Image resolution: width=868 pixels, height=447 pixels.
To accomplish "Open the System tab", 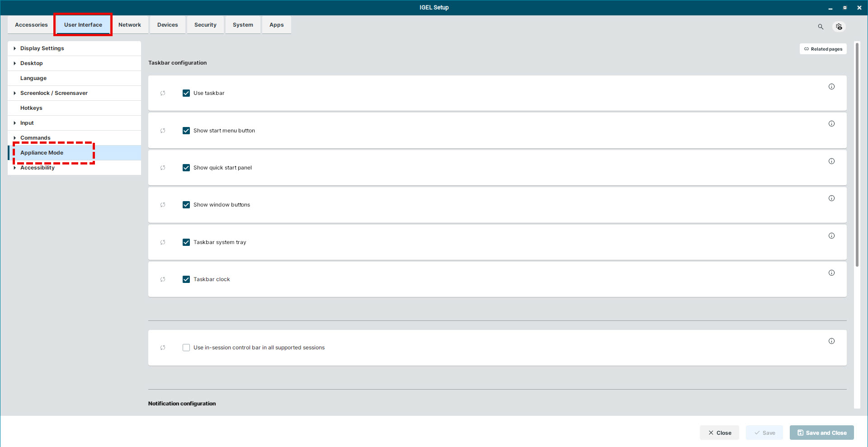I will (x=243, y=25).
